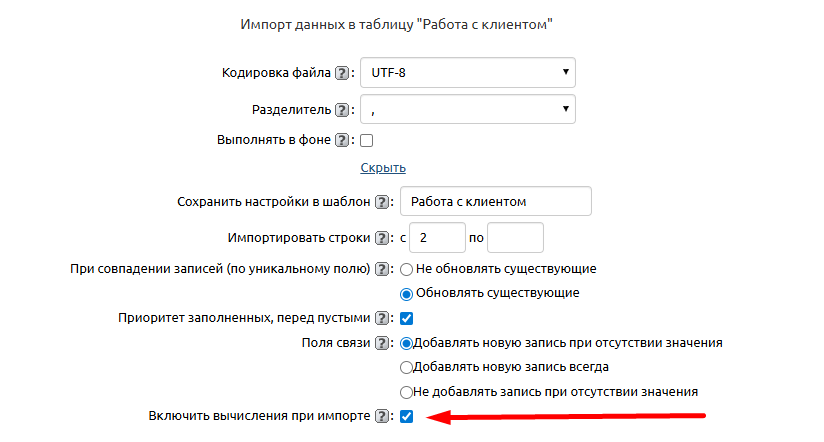Select Не добавлять запись при отсутствии значения
Screen dimensions: 824x442
click(406, 392)
